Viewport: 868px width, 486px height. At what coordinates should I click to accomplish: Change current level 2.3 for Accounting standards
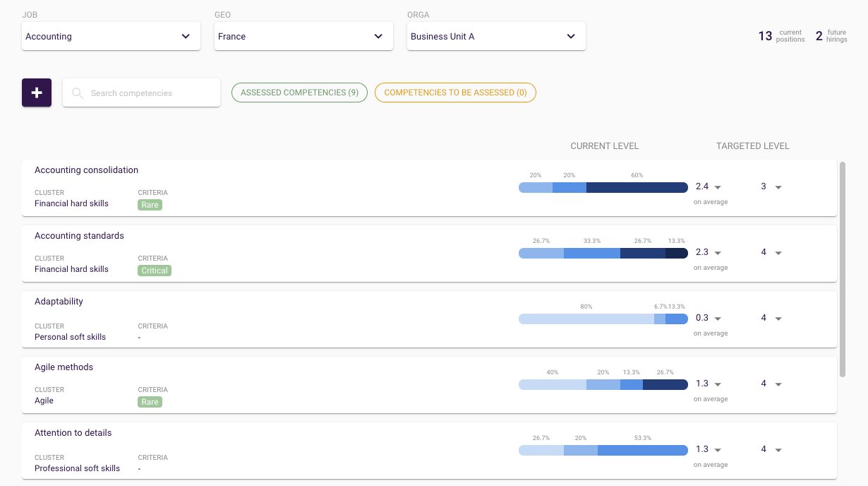click(x=718, y=253)
